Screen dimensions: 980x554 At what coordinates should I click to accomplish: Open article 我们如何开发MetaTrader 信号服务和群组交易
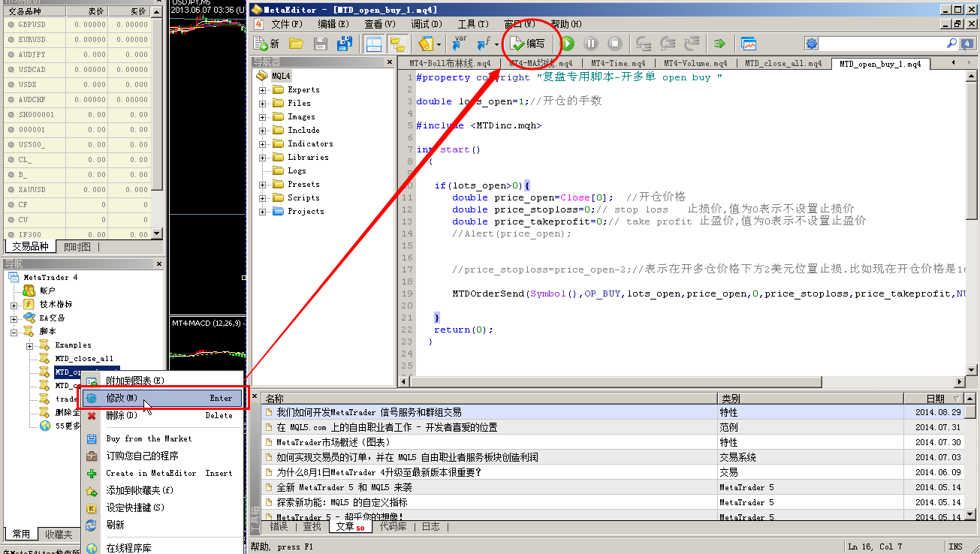(369, 412)
